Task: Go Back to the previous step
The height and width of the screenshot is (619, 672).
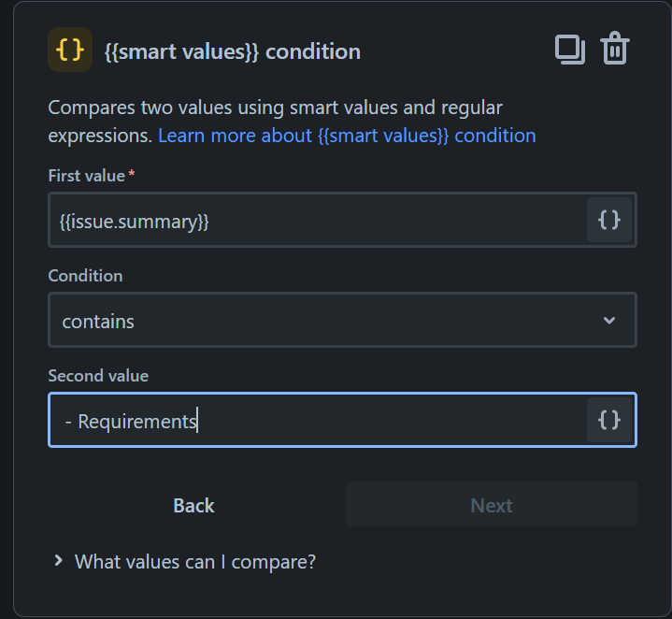Action: click(193, 505)
